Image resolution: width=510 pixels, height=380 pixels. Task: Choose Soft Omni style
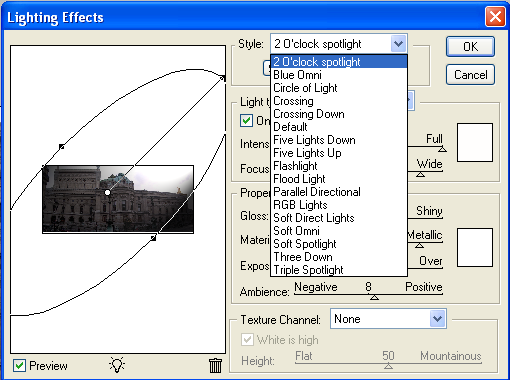(x=339, y=231)
